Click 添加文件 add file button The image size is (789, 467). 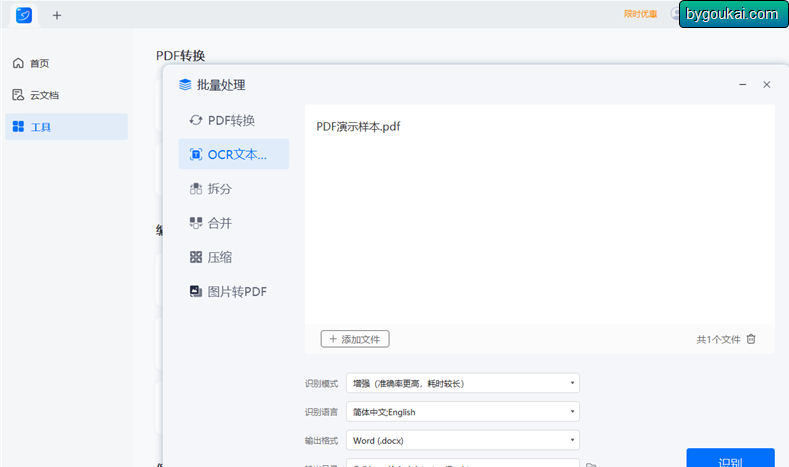click(x=355, y=339)
